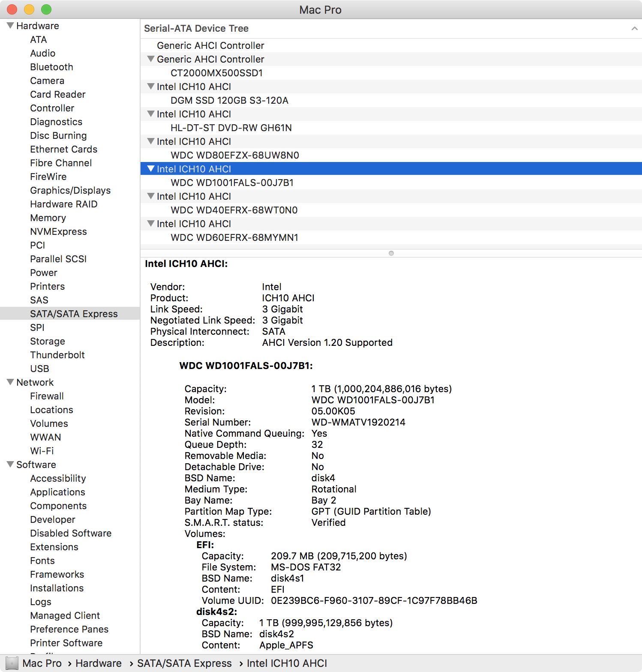The image size is (642, 672).
Task: Collapse Intel ICH10 AHCI above DGM SSD
Action: pyautogui.click(x=151, y=87)
